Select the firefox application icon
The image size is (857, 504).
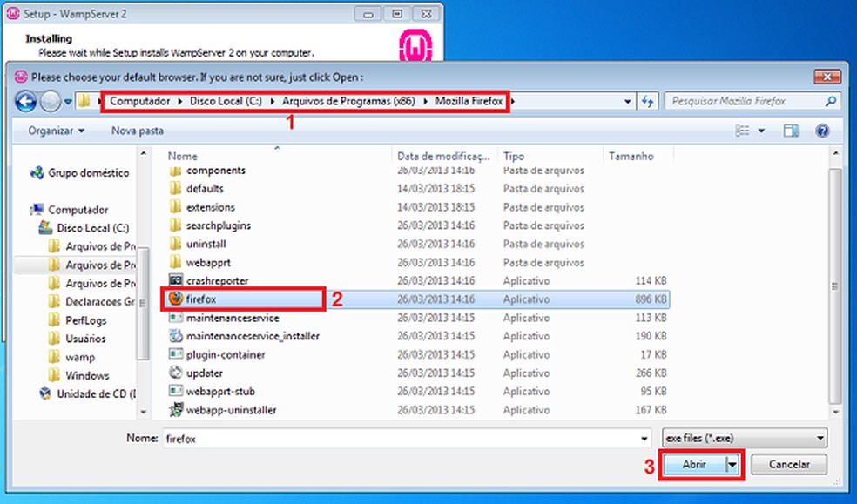(175, 299)
